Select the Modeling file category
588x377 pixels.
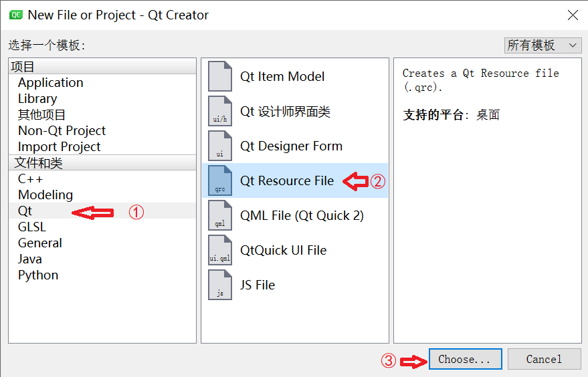pos(45,195)
